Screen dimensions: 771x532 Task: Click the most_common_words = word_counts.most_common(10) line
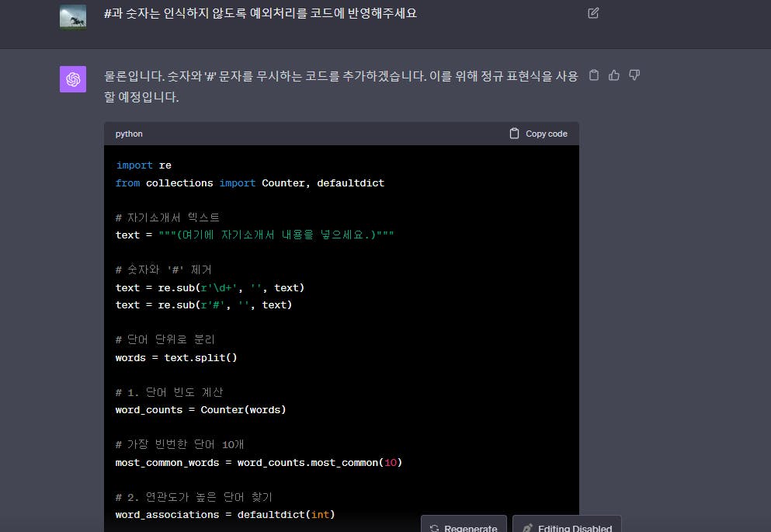point(259,463)
